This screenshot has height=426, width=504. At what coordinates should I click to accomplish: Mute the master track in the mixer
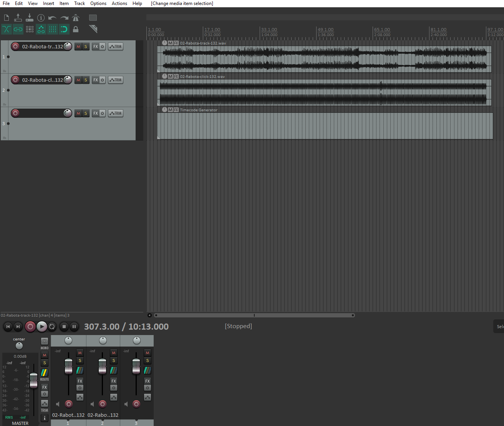click(x=45, y=355)
